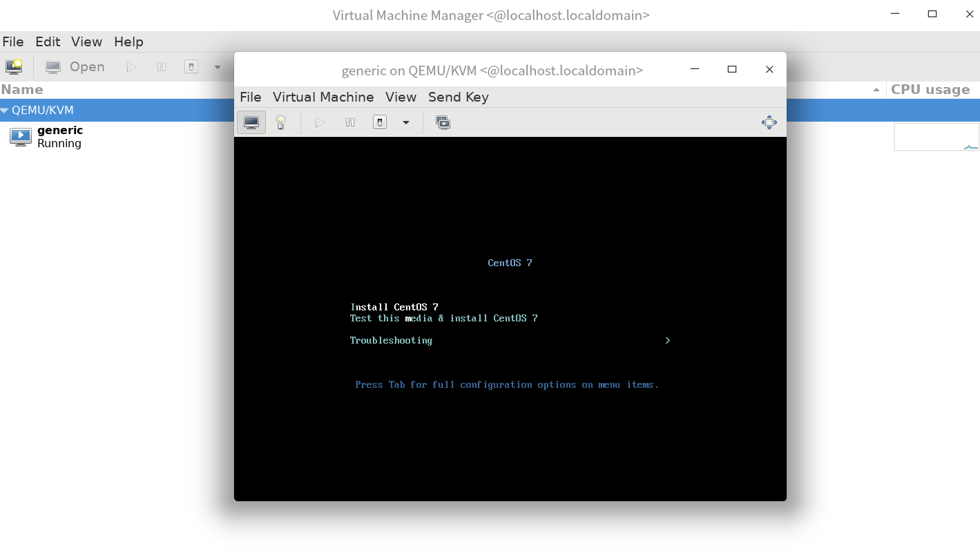The height and width of the screenshot is (553, 980).
Task: Collapse the QEMU/KVM connection row
Action: [4, 110]
